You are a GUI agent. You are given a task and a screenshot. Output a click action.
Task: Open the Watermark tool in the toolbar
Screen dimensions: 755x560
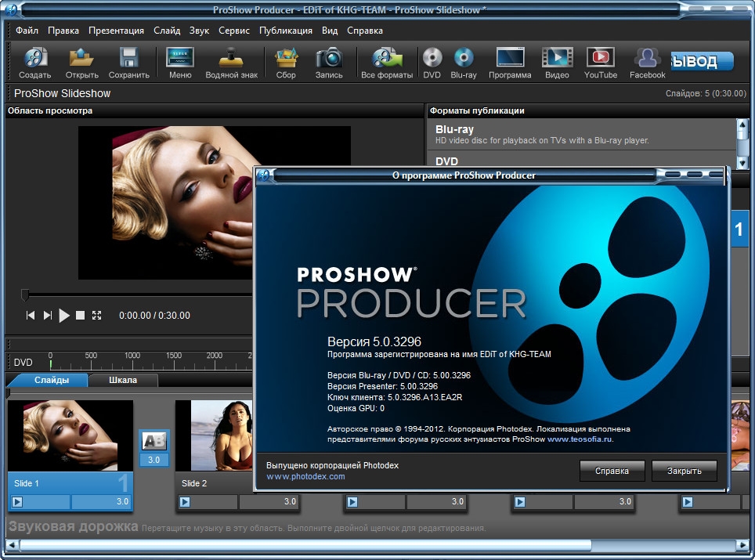[x=231, y=59]
